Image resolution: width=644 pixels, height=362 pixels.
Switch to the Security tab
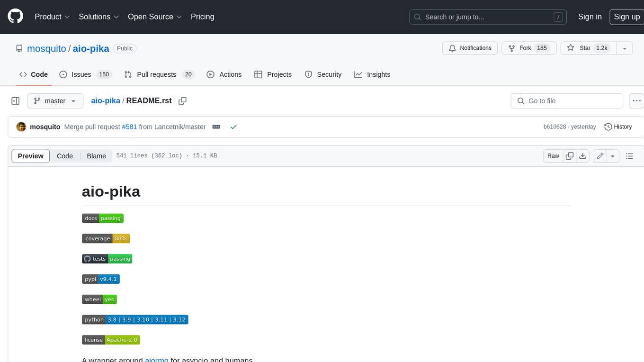[x=323, y=74]
